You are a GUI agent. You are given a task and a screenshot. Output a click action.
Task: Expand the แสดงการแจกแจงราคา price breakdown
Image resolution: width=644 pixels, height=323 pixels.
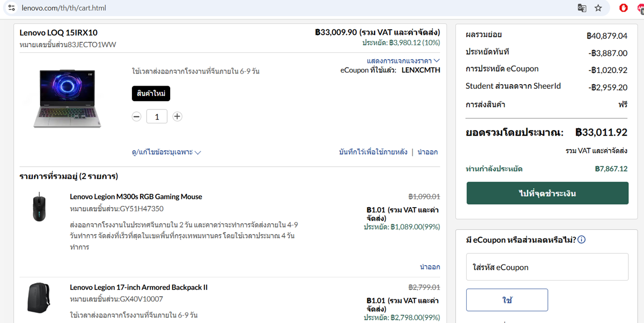[x=403, y=60]
